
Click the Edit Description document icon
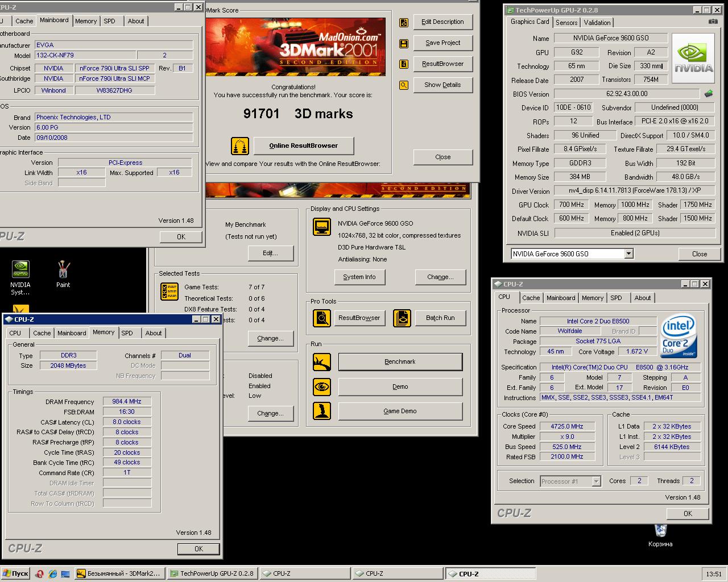404,22
